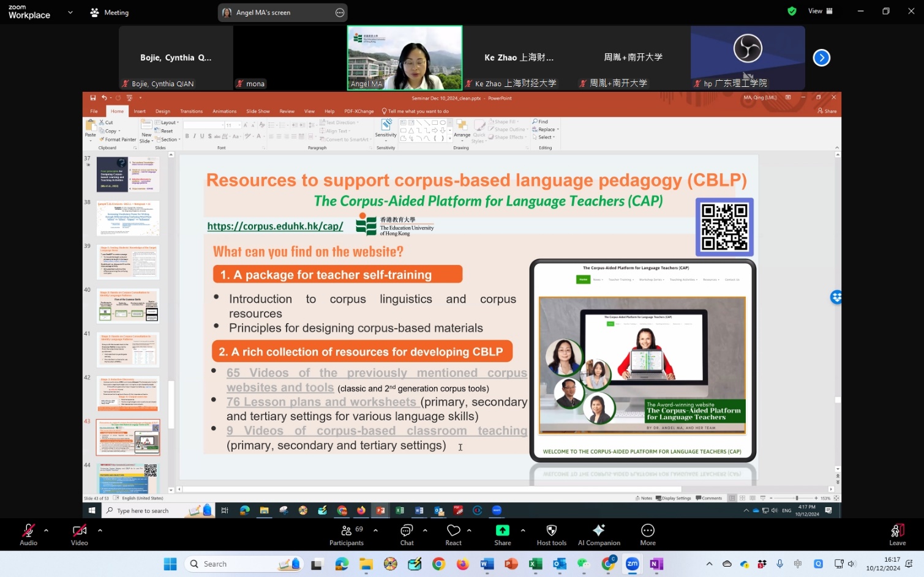This screenshot has height=577, width=924.
Task: Expand chevron next to Participants
Action: coord(375,530)
